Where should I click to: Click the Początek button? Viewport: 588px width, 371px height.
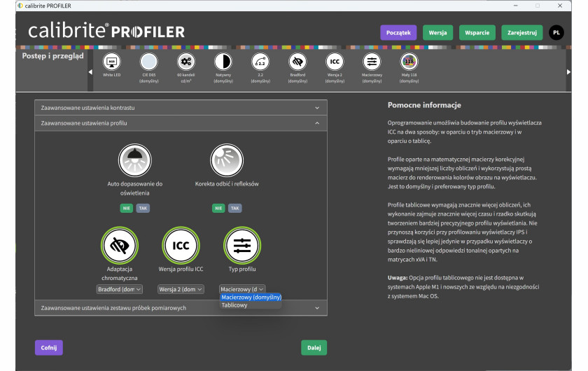click(398, 33)
